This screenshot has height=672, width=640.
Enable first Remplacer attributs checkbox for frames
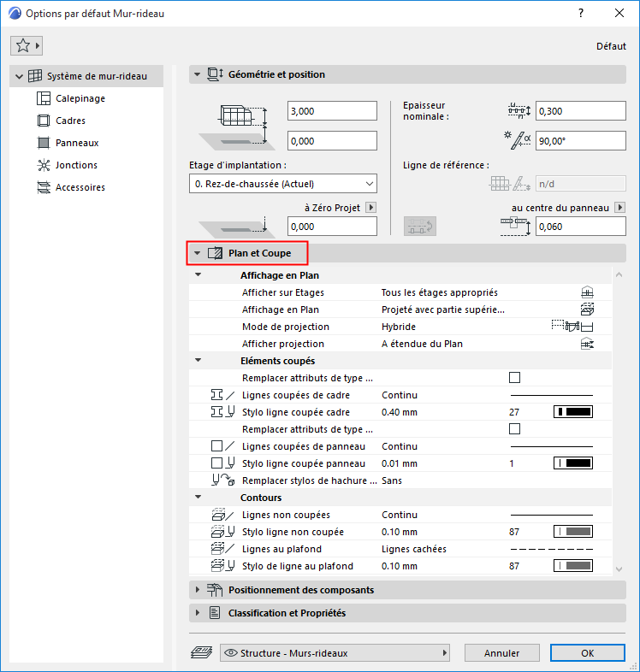[514, 378]
